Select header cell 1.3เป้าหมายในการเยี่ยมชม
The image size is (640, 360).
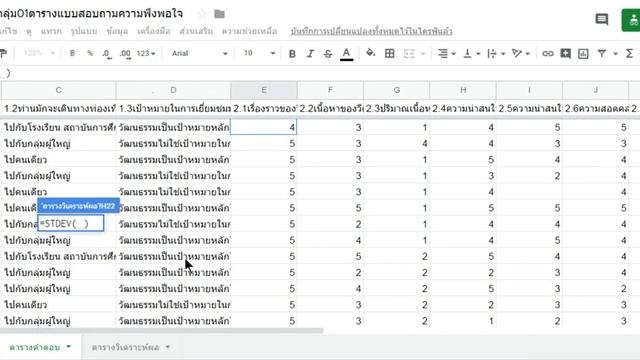click(173, 109)
